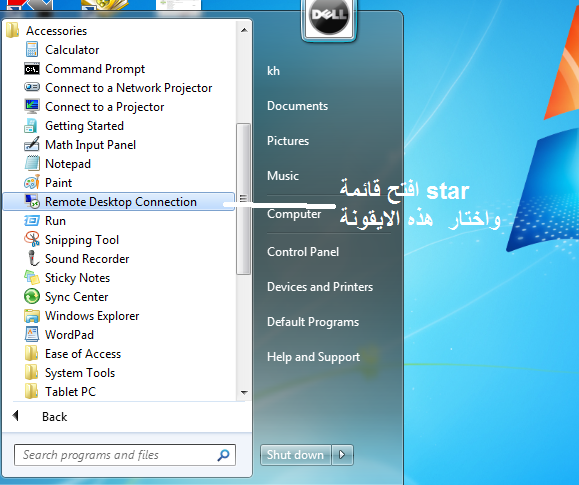The width and height of the screenshot is (579, 485).
Task: Go Back to the previous menu
Action: pyautogui.click(x=54, y=417)
